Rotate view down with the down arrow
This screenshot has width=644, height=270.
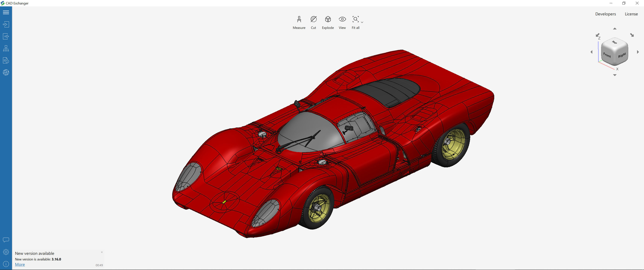click(615, 75)
